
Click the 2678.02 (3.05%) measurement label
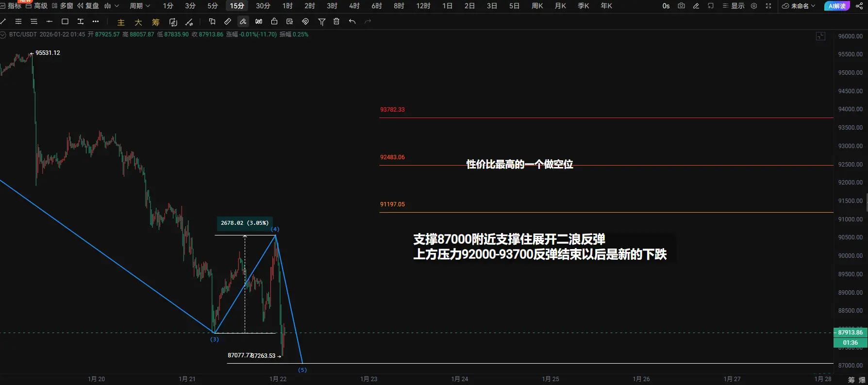point(245,223)
